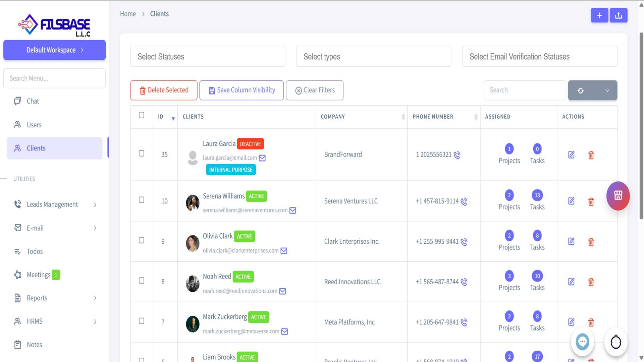Click the table Search field
This screenshot has width=644, height=362.
[524, 90]
